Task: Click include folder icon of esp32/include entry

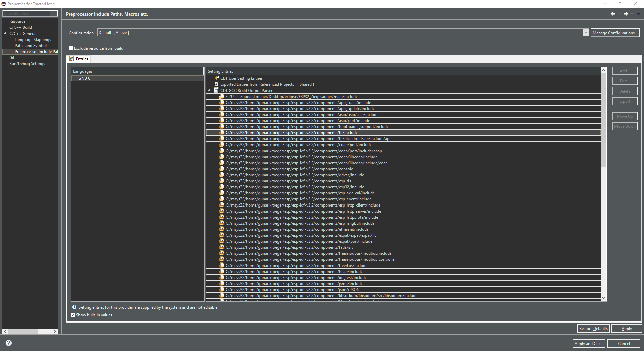Action: click(x=222, y=187)
